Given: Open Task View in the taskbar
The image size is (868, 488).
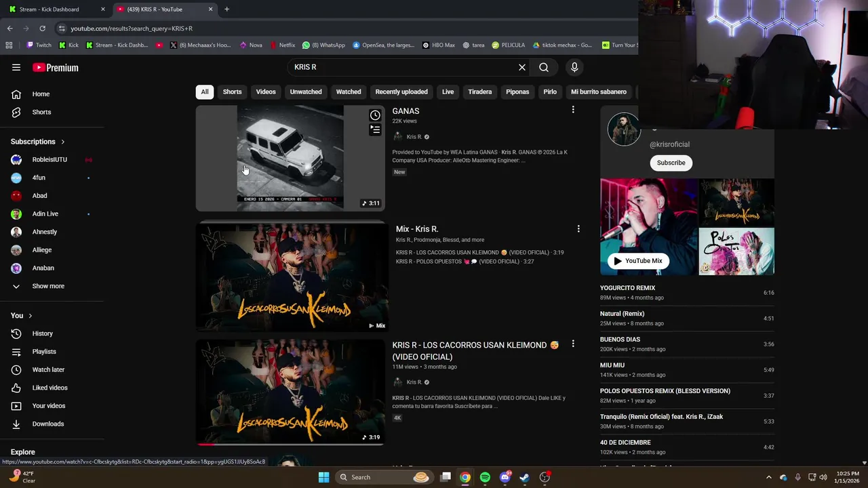Looking at the screenshot, I should [x=446, y=477].
